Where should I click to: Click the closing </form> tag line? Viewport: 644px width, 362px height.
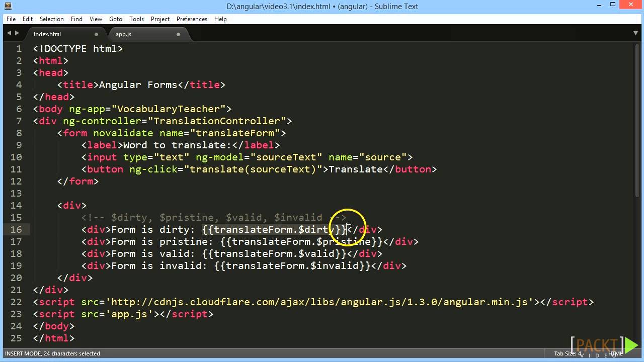(78, 182)
